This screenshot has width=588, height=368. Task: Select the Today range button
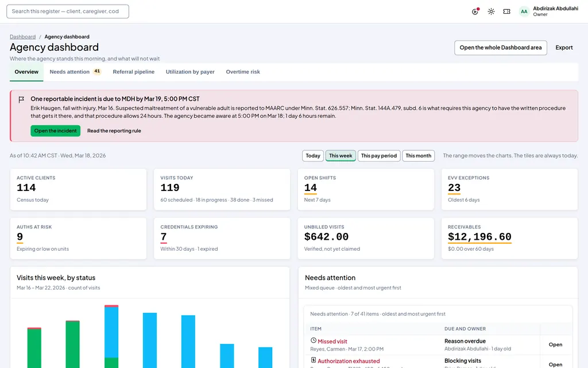pos(313,156)
